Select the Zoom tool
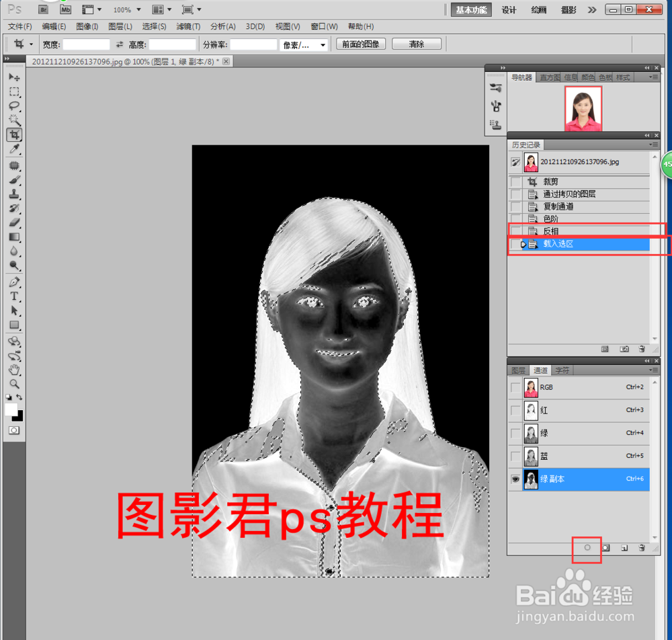 tap(15, 383)
